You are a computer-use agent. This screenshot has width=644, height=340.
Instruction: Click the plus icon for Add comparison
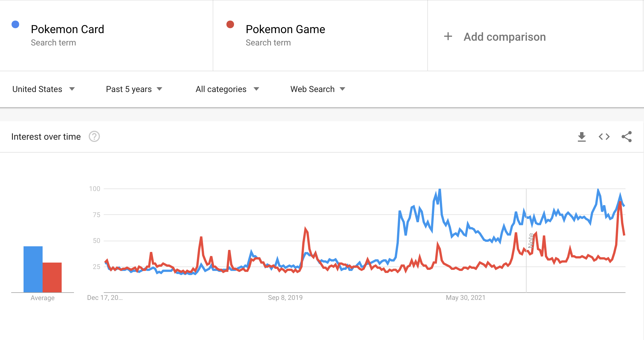(448, 36)
